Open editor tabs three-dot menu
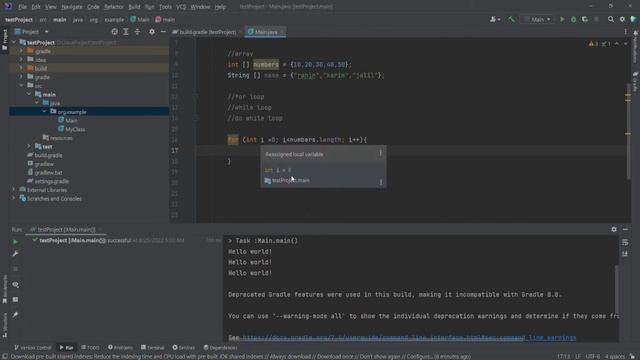640x360 pixels. [x=625, y=31]
